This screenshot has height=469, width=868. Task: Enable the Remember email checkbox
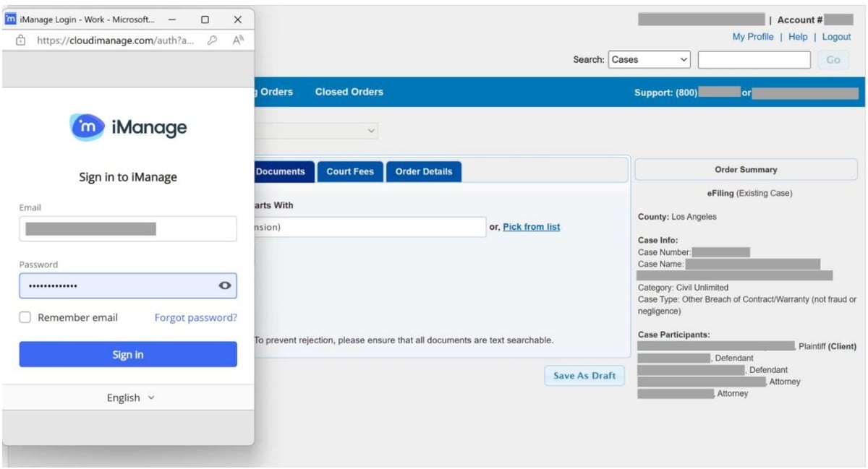25,317
